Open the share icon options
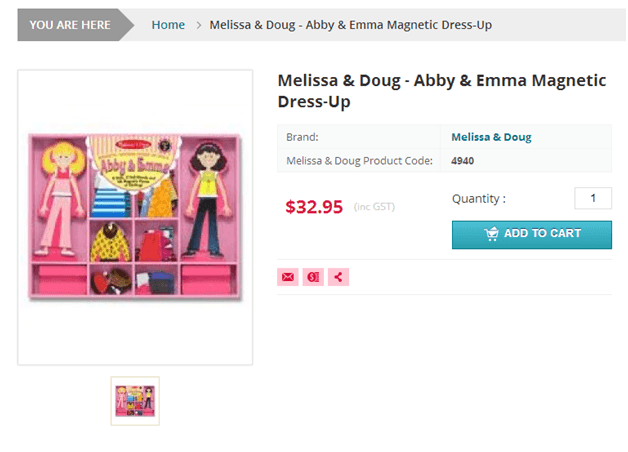Screen dimensions: 628x452 click(x=338, y=277)
